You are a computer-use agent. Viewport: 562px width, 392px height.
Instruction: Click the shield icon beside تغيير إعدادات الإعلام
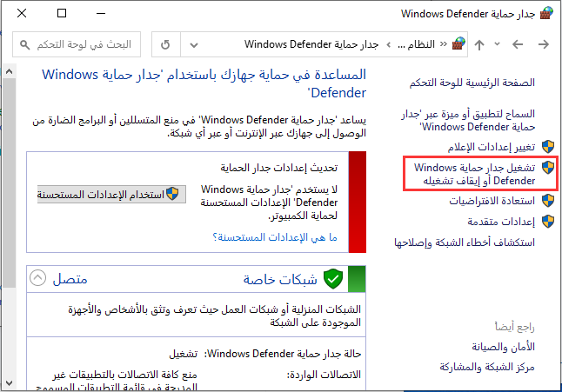[548, 147]
